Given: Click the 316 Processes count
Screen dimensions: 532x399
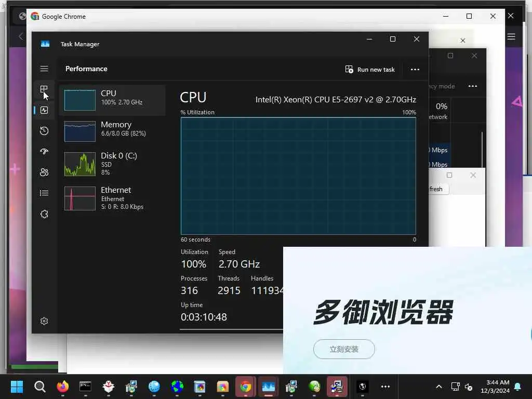Looking at the screenshot, I should 189,290.
